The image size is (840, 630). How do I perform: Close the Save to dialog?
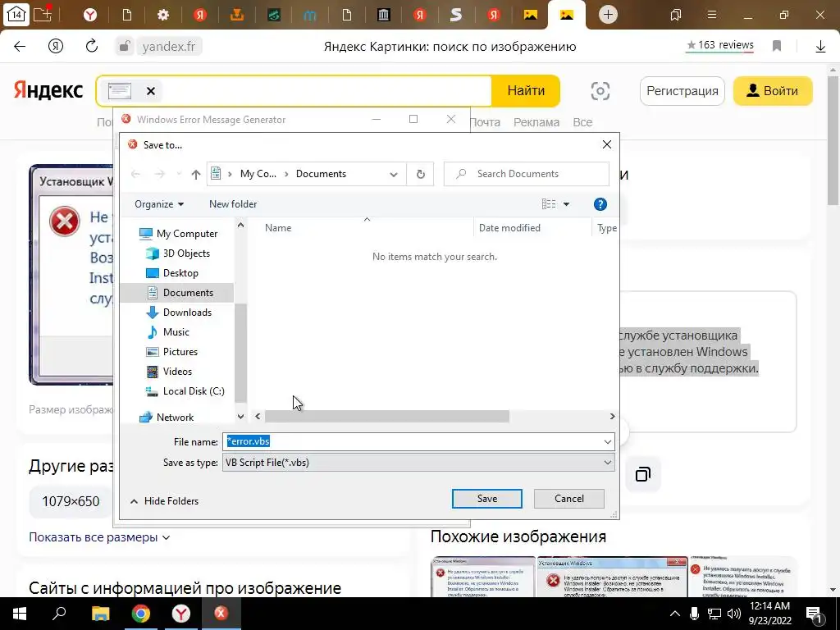(606, 144)
